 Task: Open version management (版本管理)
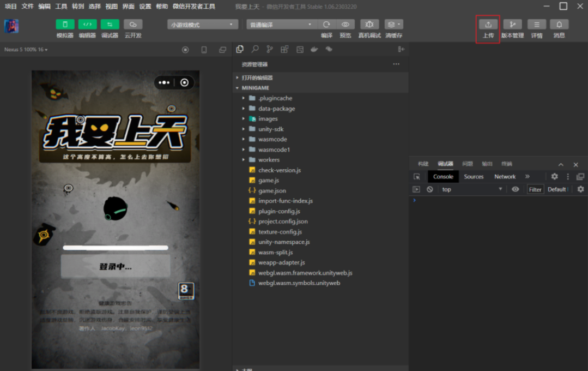click(513, 25)
